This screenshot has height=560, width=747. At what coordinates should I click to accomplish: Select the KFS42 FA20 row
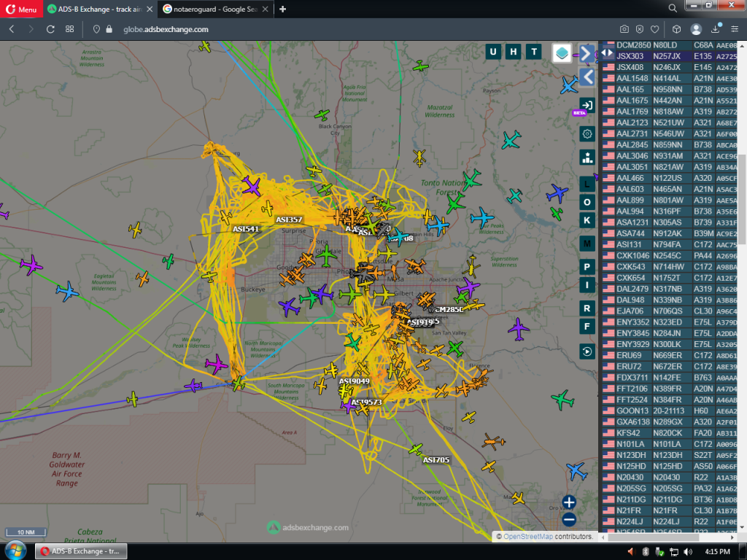(669, 433)
